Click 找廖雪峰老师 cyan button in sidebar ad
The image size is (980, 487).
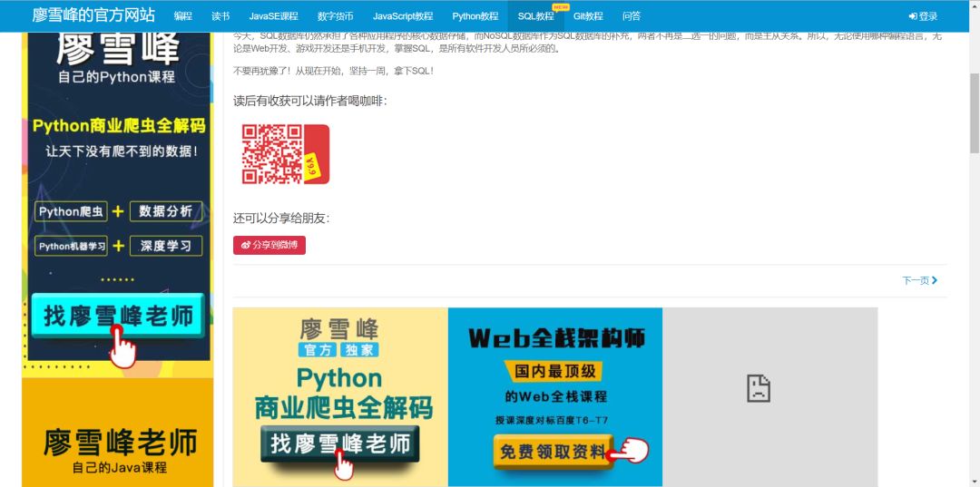(x=117, y=316)
